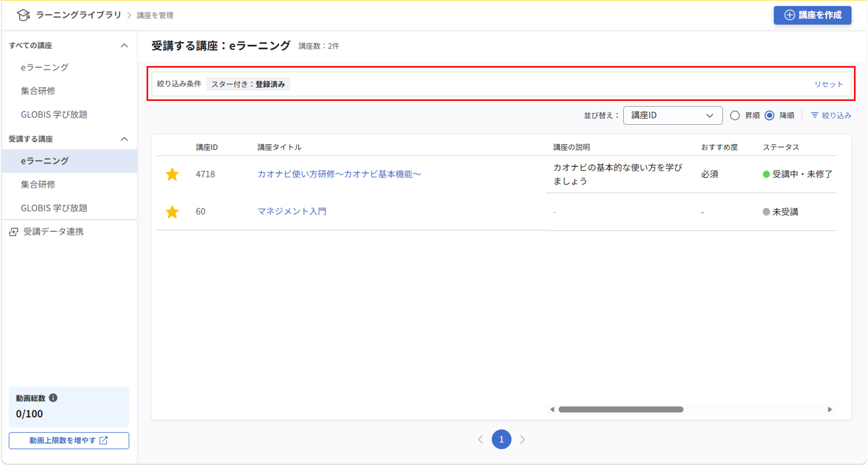
Task: Open GLOBIS 学び放題 under すべての講座
Action: 54,115
